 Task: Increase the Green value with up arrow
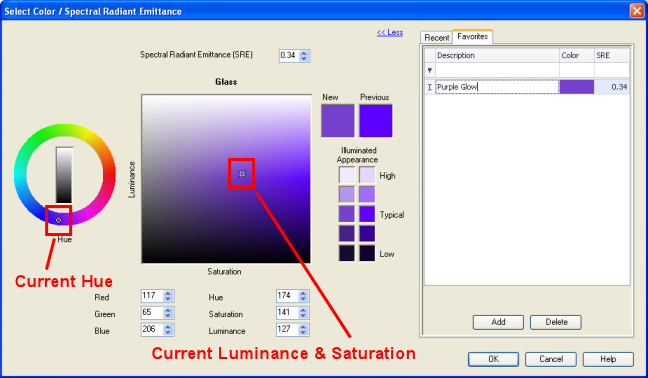[168, 310]
